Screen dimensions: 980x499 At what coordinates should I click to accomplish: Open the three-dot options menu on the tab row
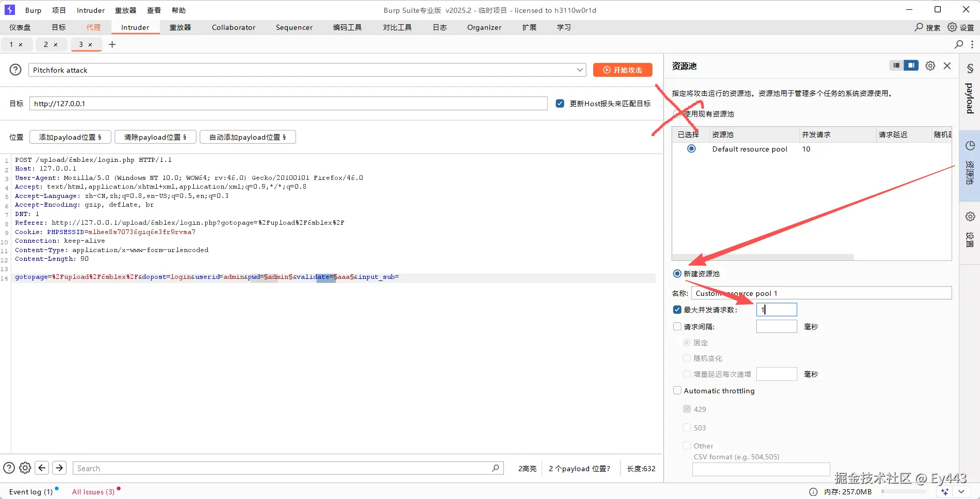coord(972,44)
